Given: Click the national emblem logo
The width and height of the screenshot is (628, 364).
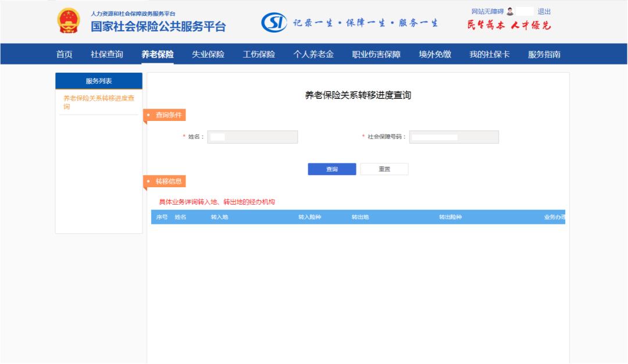Looking at the screenshot, I should pos(69,19).
